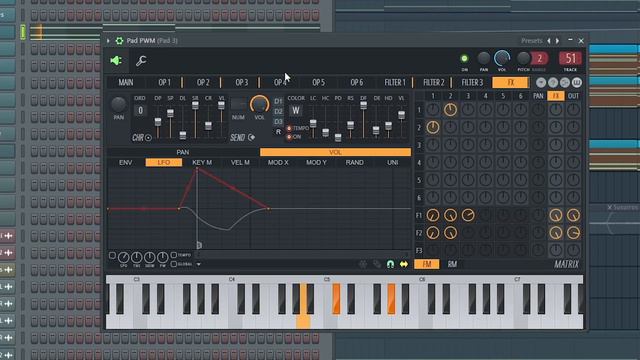Viewport: 640px width, 360px height.
Task: Select delay D3 button
Action: pos(278,121)
